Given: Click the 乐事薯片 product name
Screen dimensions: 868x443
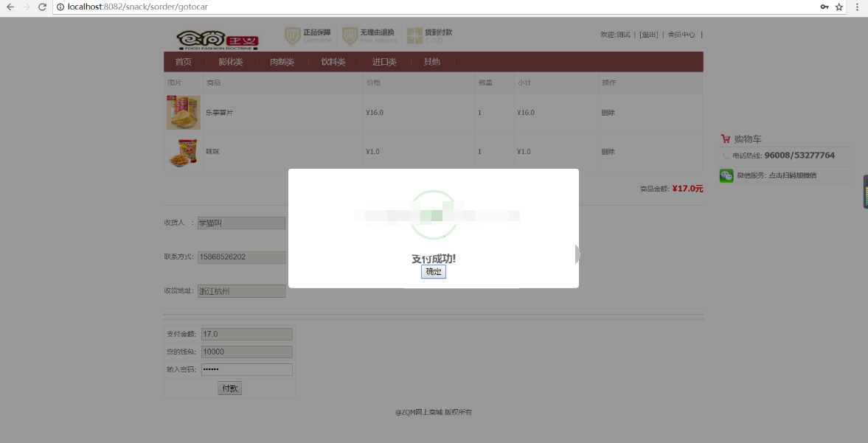Looking at the screenshot, I should point(219,112).
